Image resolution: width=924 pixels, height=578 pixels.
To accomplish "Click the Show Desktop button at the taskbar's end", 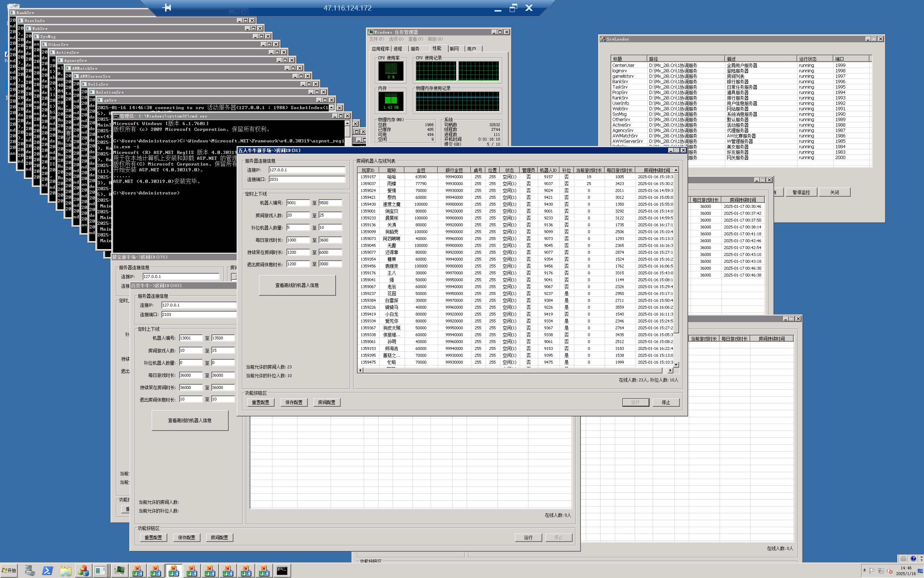I will coord(920,570).
